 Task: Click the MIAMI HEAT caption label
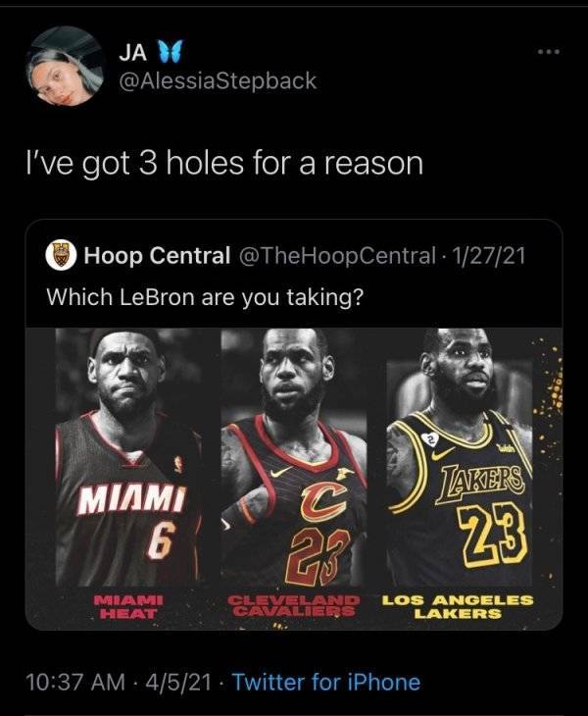127,606
